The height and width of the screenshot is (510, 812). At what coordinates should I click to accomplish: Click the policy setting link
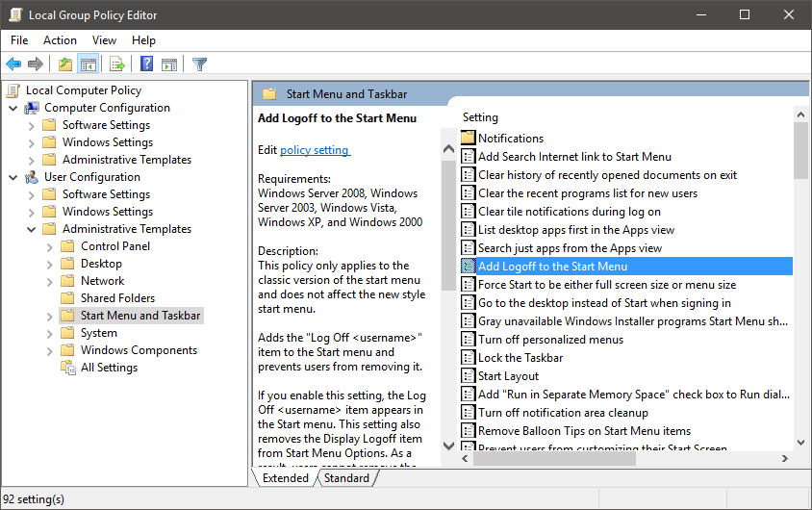(x=315, y=150)
